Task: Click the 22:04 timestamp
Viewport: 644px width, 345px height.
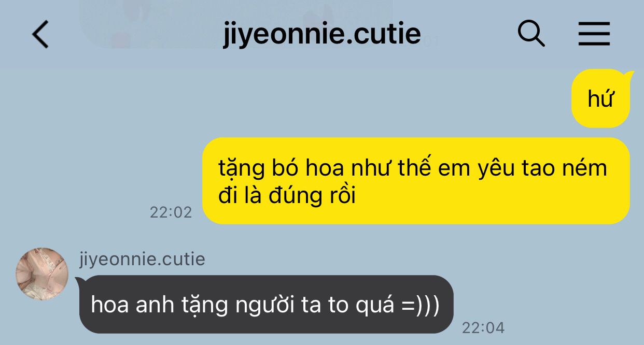Action: (x=483, y=328)
